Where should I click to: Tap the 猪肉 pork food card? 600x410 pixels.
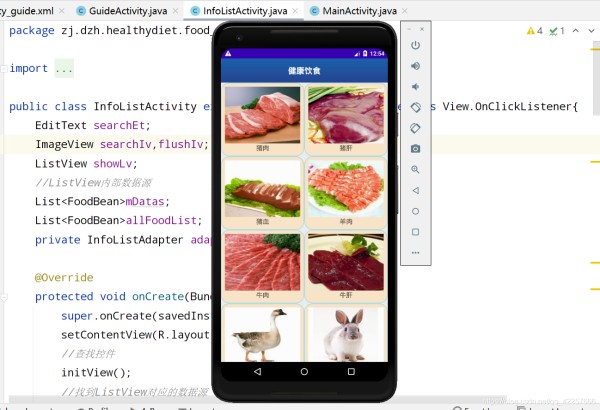coord(262,119)
